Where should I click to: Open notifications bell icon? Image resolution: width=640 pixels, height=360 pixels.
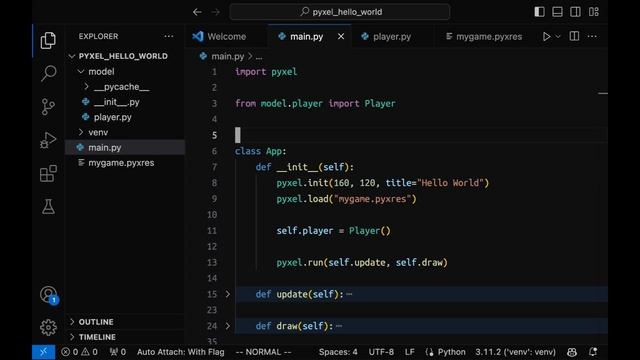593,352
